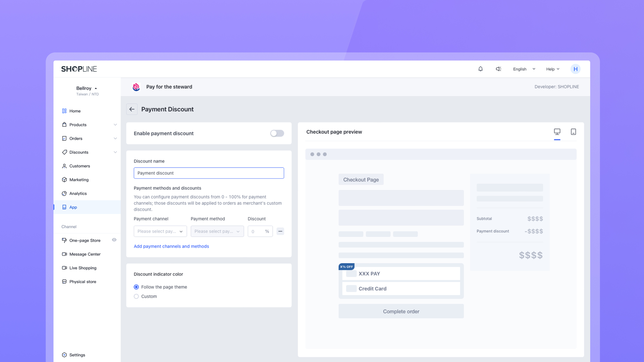The height and width of the screenshot is (362, 644).
Task: Select Custom indicator color option
Action: point(136,296)
